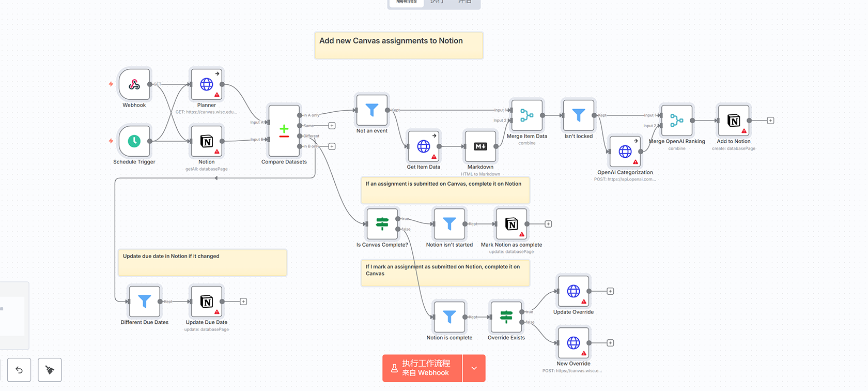
Task: Select the Merge Item Data node
Action: tap(526, 115)
